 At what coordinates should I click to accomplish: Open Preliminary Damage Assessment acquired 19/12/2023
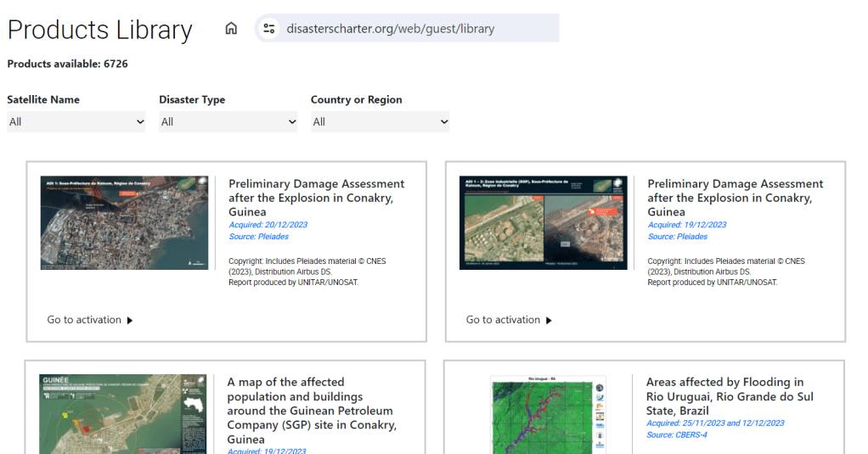(735, 198)
